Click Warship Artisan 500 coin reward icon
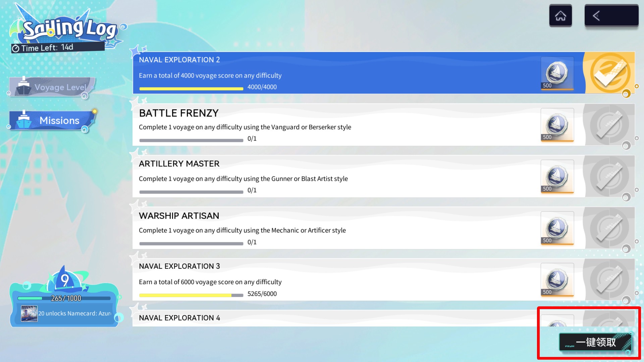 click(557, 228)
